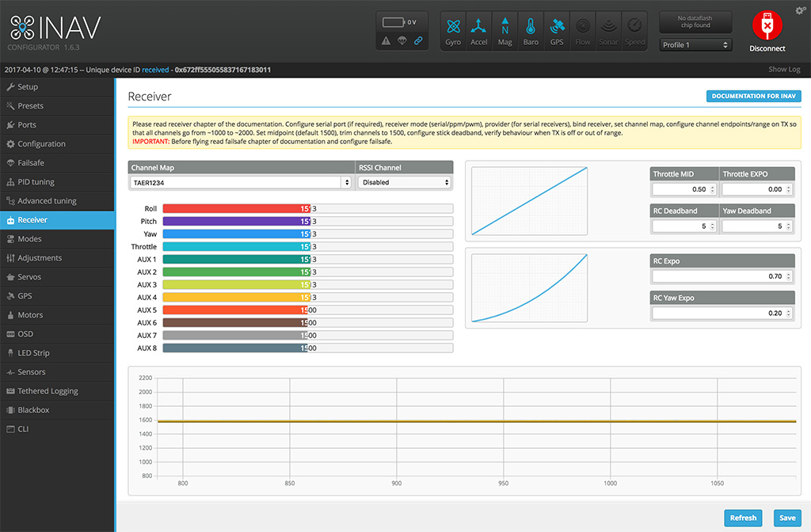Open the PID tuning tab

(36, 182)
